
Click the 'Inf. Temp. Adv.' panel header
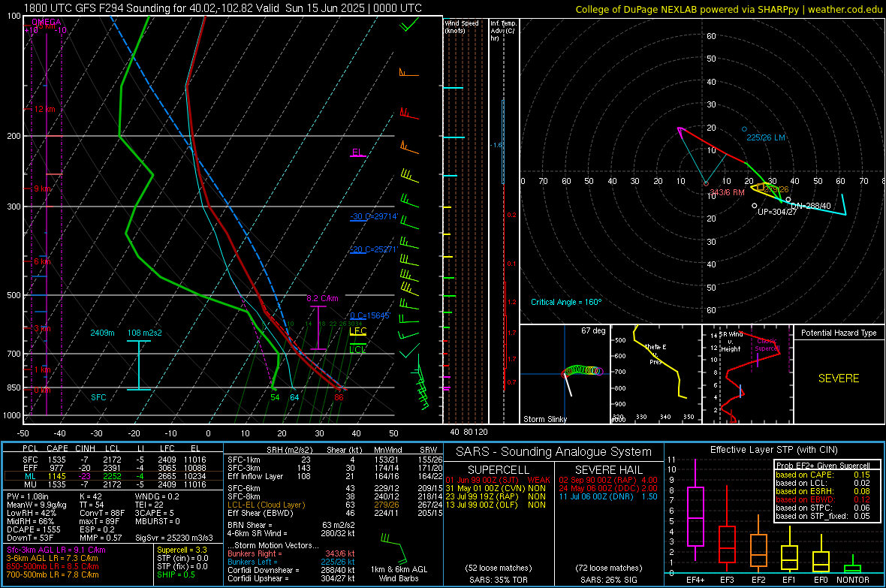click(x=503, y=31)
